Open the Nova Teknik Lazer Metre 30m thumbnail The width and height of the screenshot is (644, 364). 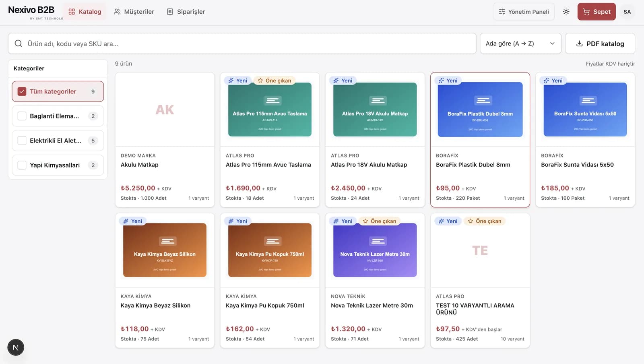[x=375, y=250]
